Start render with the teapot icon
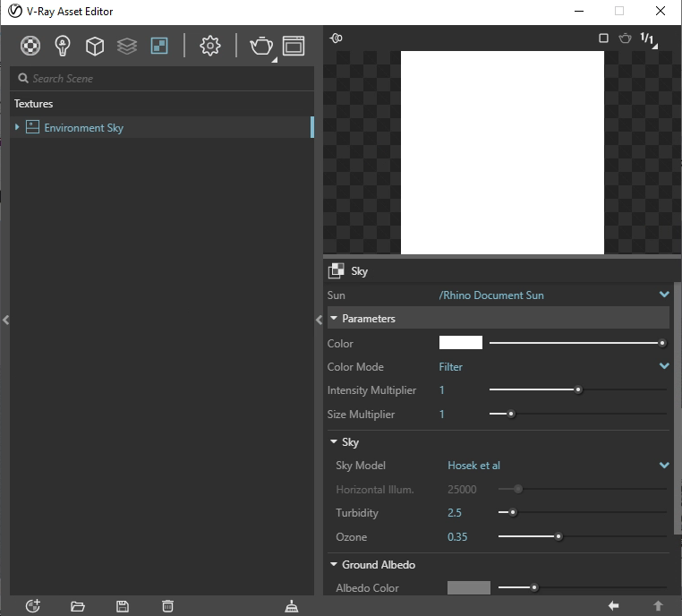This screenshot has width=682, height=616. [x=261, y=46]
